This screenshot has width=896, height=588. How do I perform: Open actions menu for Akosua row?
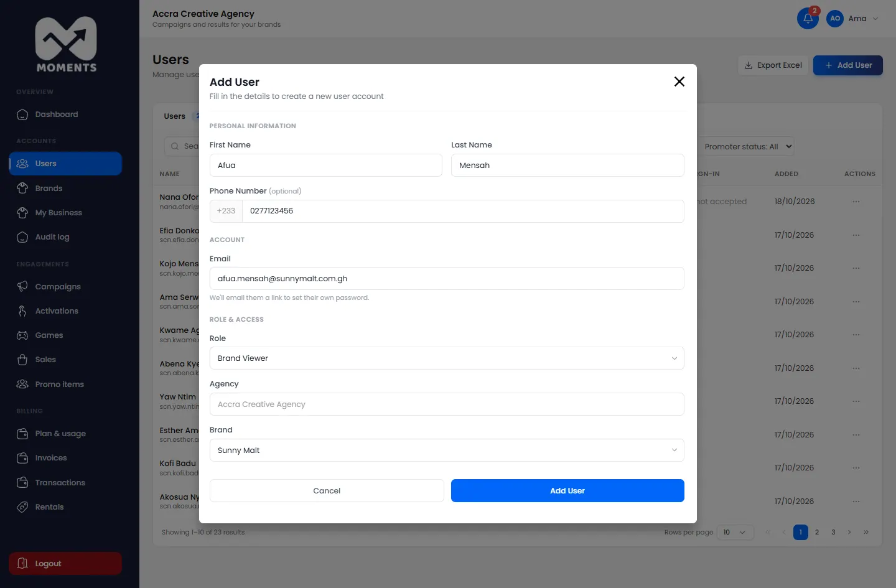[x=856, y=502]
